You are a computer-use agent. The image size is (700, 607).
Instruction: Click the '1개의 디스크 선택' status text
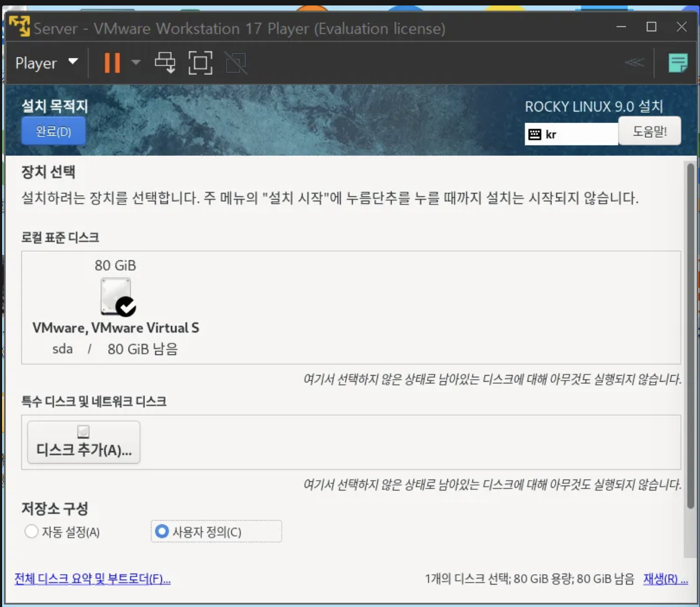click(x=468, y=579)
